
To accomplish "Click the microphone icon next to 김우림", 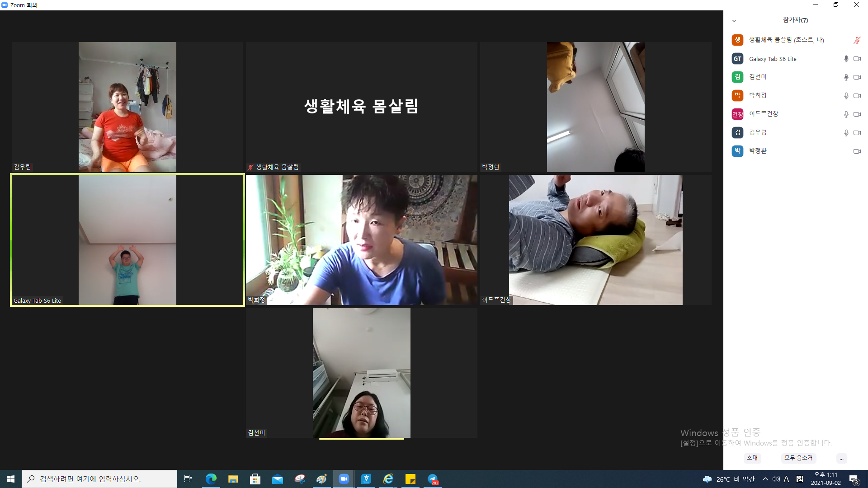I will 846,133.
